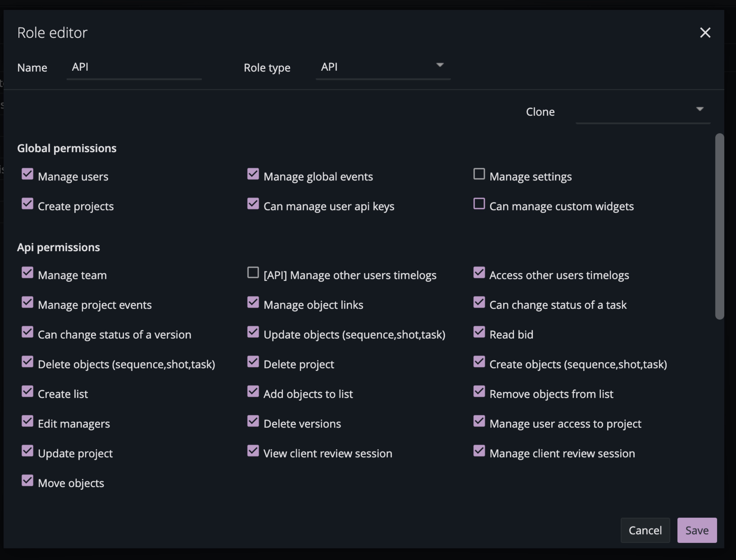This screenshot has width=736, height=560.
Task: Uncheck Edit managers permission
Action: point(27,421)
